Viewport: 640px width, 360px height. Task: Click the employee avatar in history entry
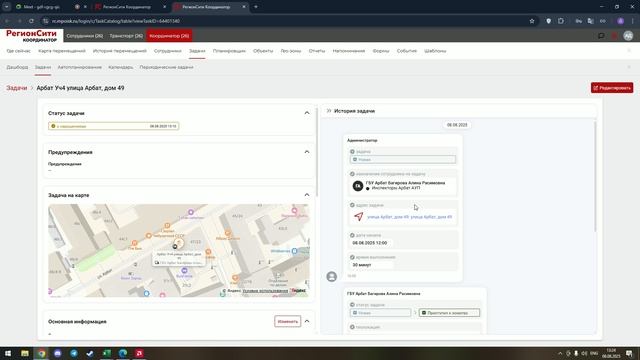click(x=358, y=186)
